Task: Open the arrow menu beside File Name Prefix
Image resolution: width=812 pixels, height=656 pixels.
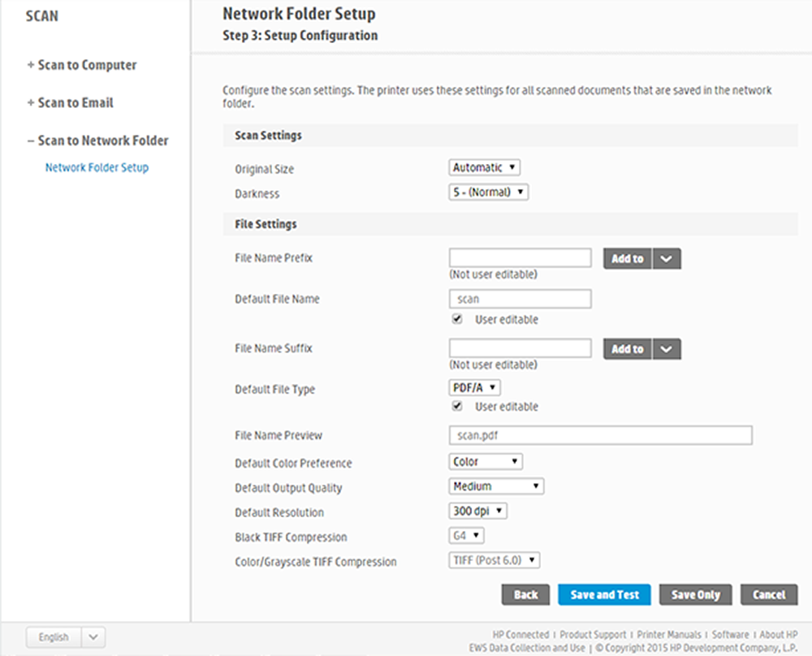Action: click(x=667, y=259)
